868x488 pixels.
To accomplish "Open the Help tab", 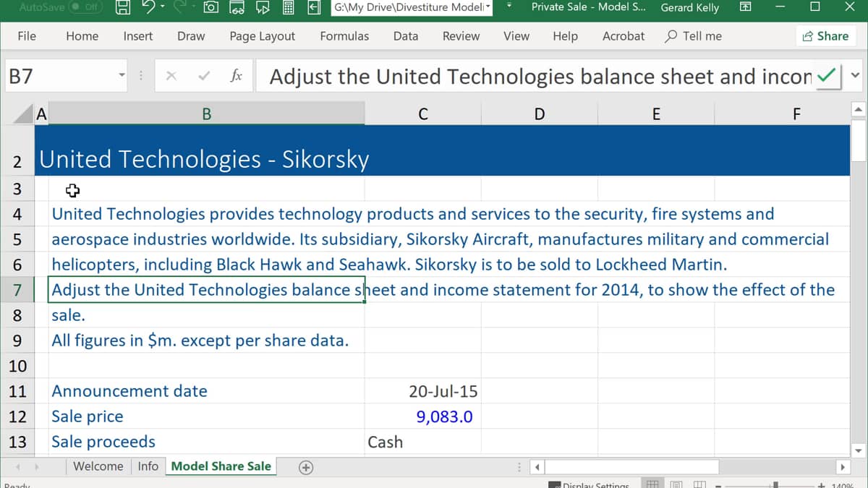I will pos(565,36).
